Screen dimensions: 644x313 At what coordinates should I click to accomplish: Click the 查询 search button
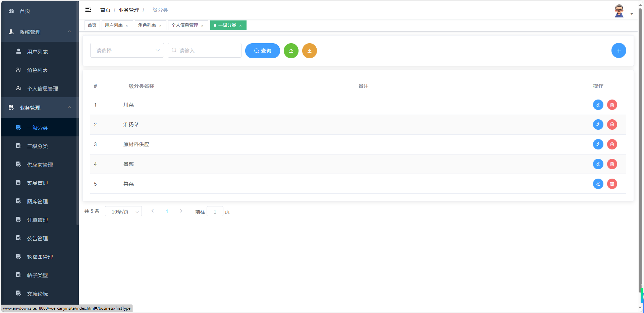click(x=262, y=51)
